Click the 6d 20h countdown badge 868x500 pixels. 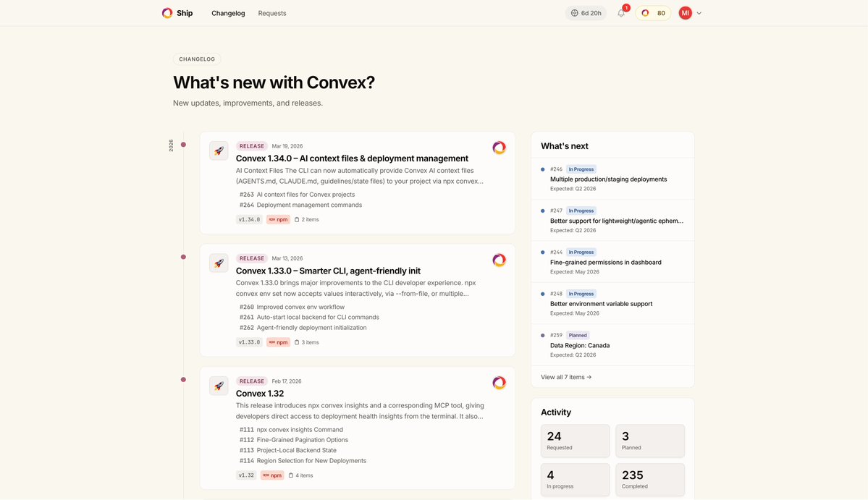[586, 13]
